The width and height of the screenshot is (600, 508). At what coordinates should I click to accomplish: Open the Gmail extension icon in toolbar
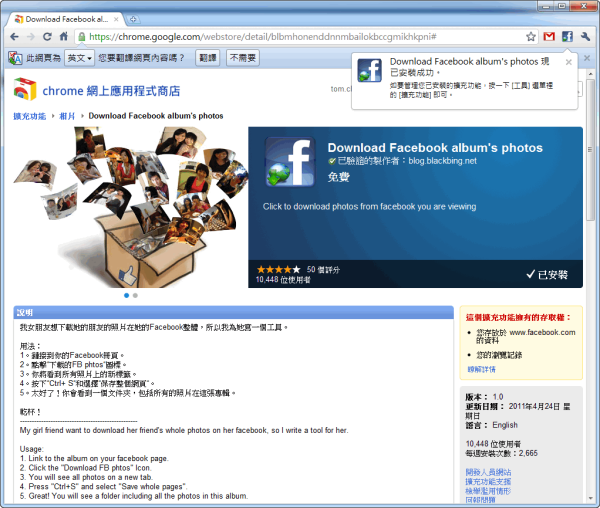tap(549, 37)
